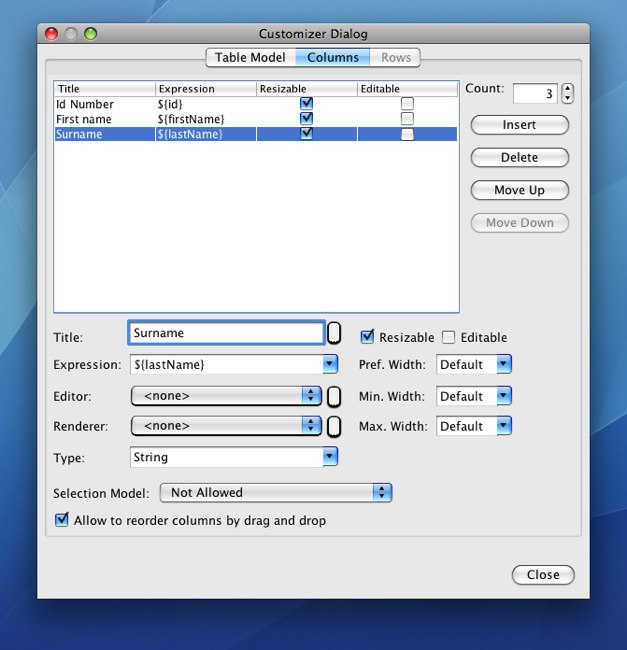Select the Surname row title cell
The height and width of the screenshot is (650, 627).
pos(104,134)
